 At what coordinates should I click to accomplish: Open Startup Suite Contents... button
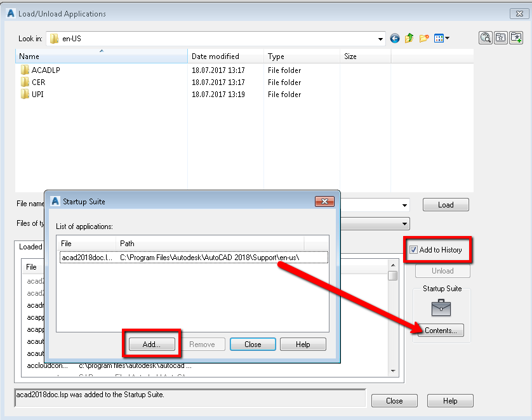pyautogui.click(x=441, y=331)
